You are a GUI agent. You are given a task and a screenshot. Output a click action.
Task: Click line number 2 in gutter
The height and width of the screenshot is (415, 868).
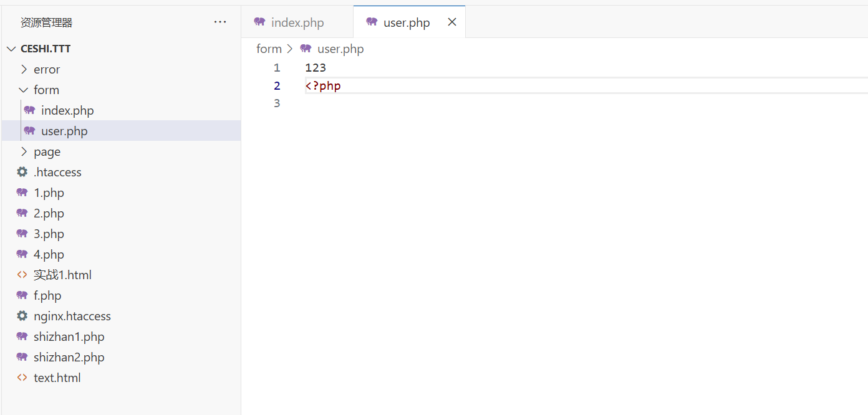click(277, 86)
